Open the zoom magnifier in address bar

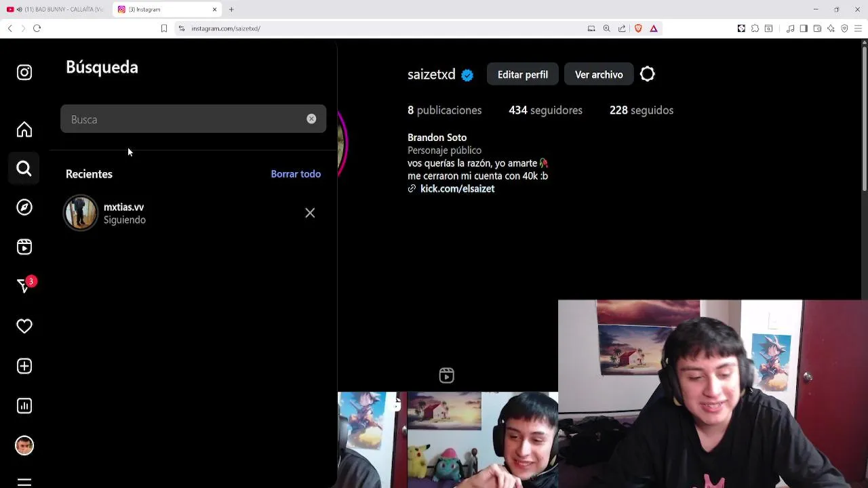pos(607,28)
